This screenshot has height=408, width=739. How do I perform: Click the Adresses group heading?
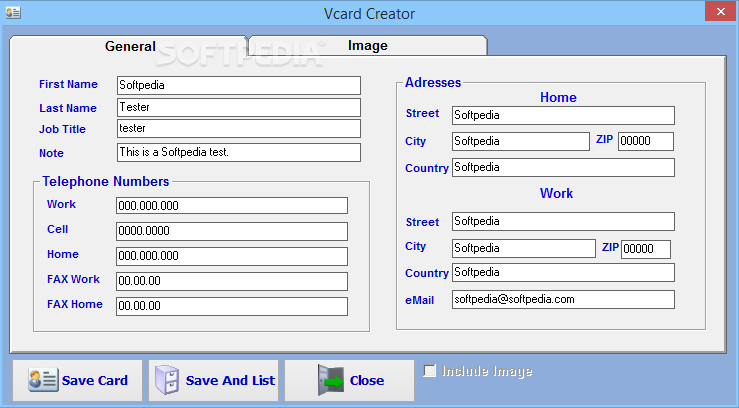click(433, 82)
